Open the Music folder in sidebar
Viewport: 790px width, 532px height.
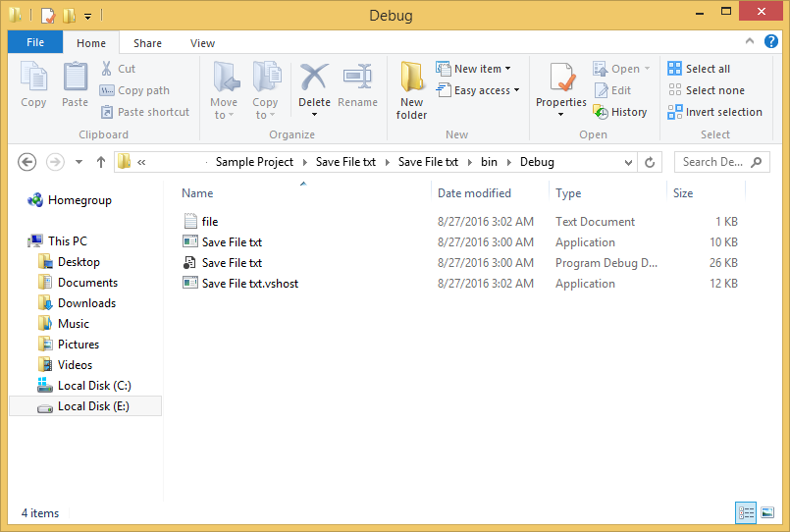coord(64,324)
